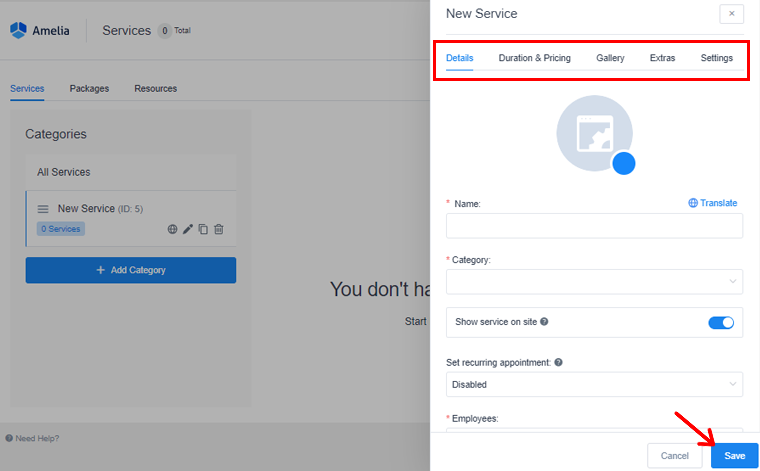The image size is (760, 471).
Task: Open the Gallery tab
Action: tap(610, 58)
